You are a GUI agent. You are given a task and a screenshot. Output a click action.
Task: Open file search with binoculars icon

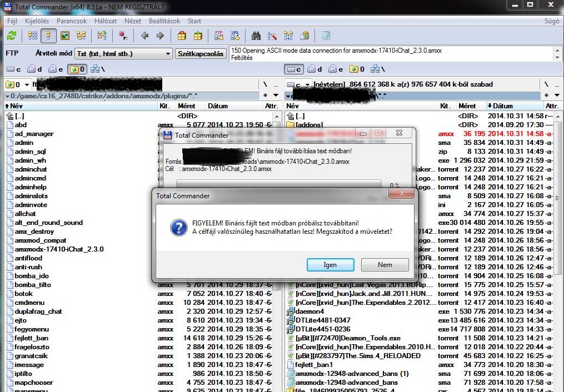(x=256, y=36)
